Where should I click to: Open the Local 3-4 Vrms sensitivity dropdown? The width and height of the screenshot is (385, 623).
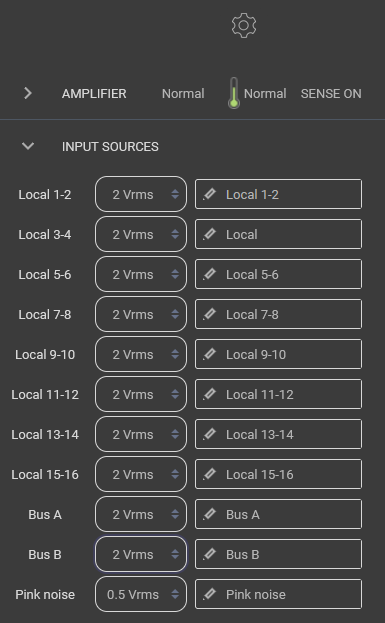pyautogui.click(x=141, y=234)
